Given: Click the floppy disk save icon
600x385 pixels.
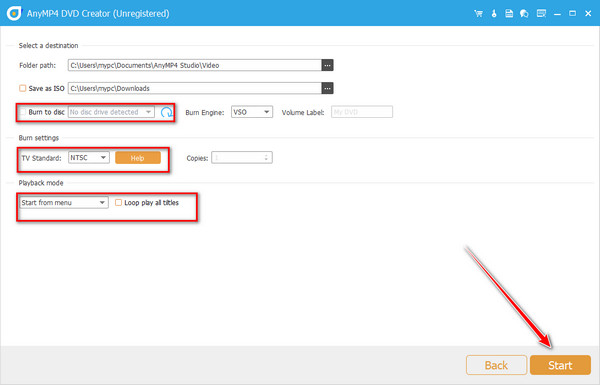Looking at the screenshot, I should point(509,14).
